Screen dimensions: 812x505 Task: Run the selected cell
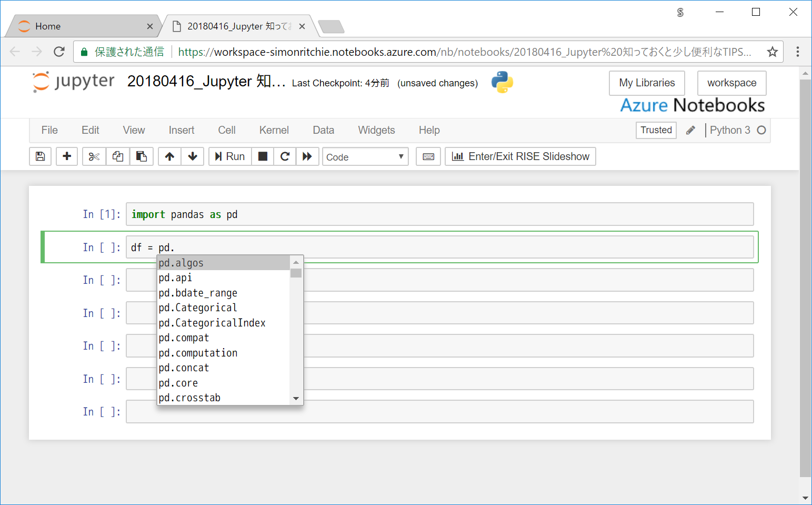(x=229, y=156)
